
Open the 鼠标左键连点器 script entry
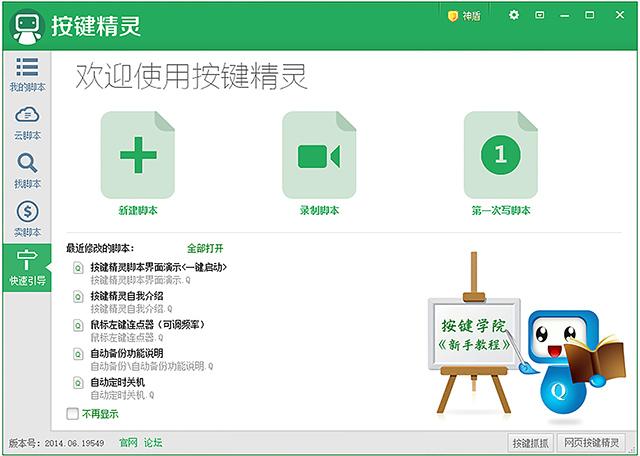[147, 325]
